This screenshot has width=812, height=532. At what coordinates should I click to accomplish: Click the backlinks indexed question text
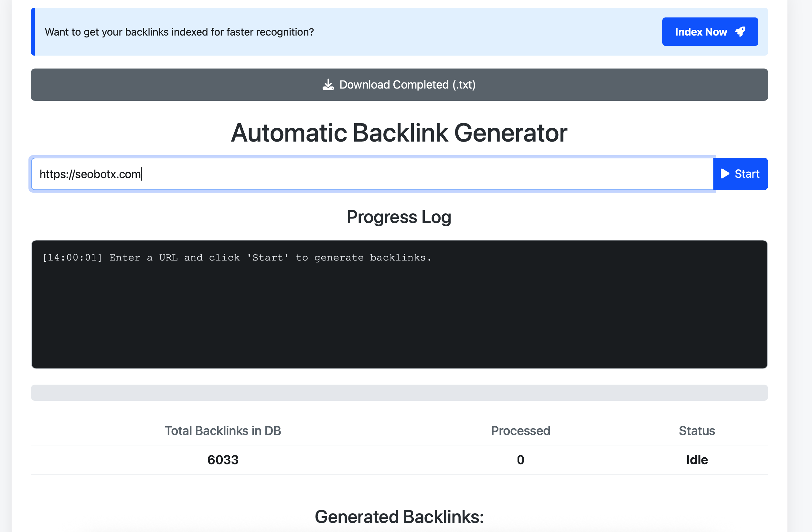coord(179,32)
